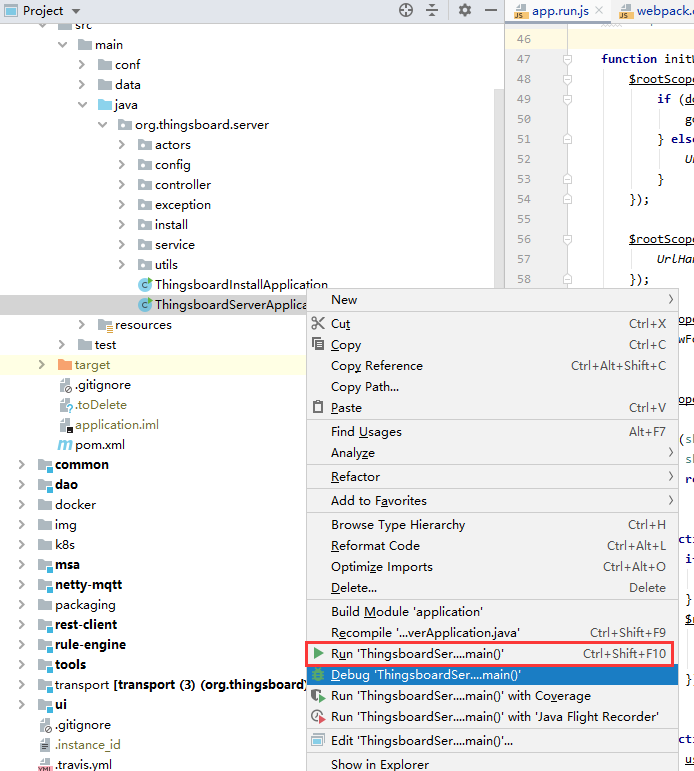Collapse the main folder
694x771 pixels.
[x=62, y=45]
